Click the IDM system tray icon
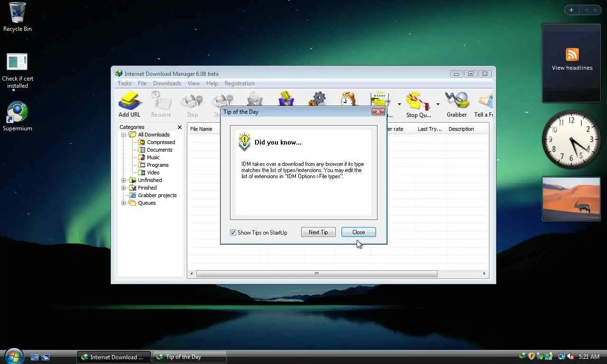 pos(523,356)
